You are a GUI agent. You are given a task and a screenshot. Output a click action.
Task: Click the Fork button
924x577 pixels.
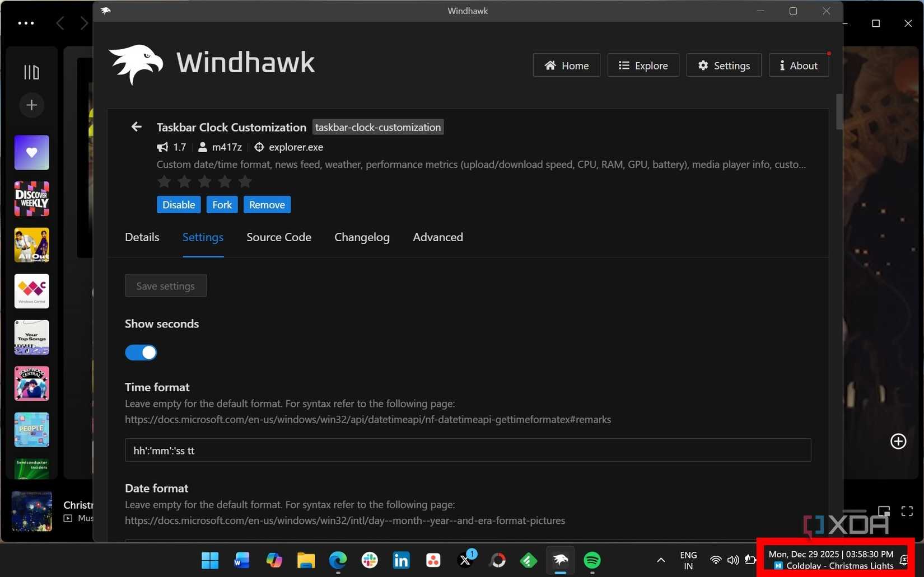[x=222, y=205]
